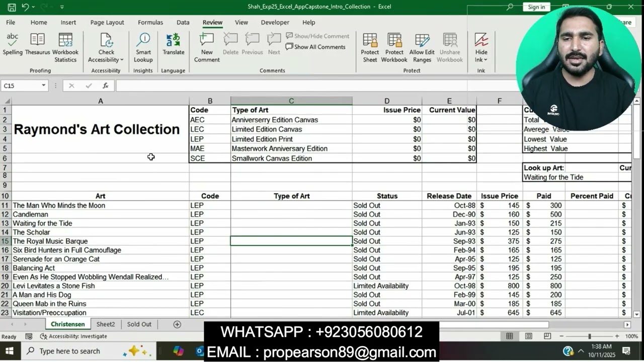Click the Sign in button
The image size is (644, 362).
coord(536,7)
